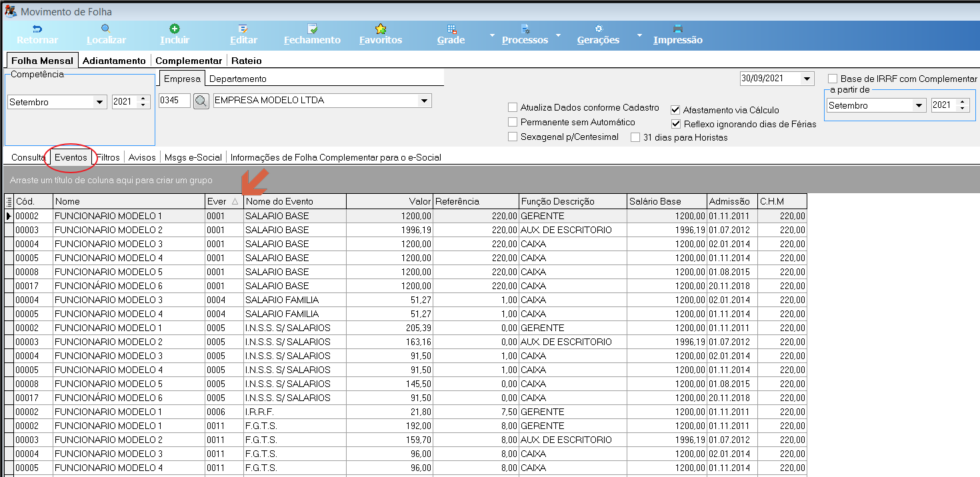Open the Rateio tab
Viewport: 980px width, 477px height.
pos(247,61)
